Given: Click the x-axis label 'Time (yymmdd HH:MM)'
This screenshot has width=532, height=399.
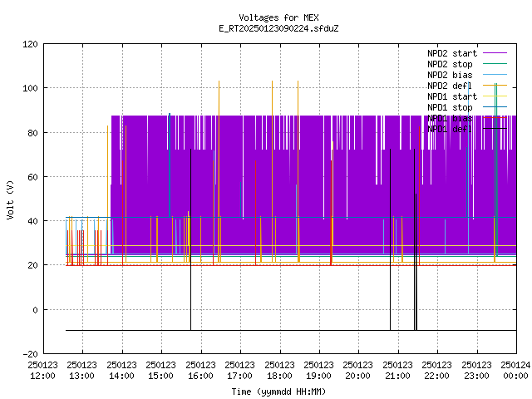Looking at the screenshot, I should coord(278,392).
